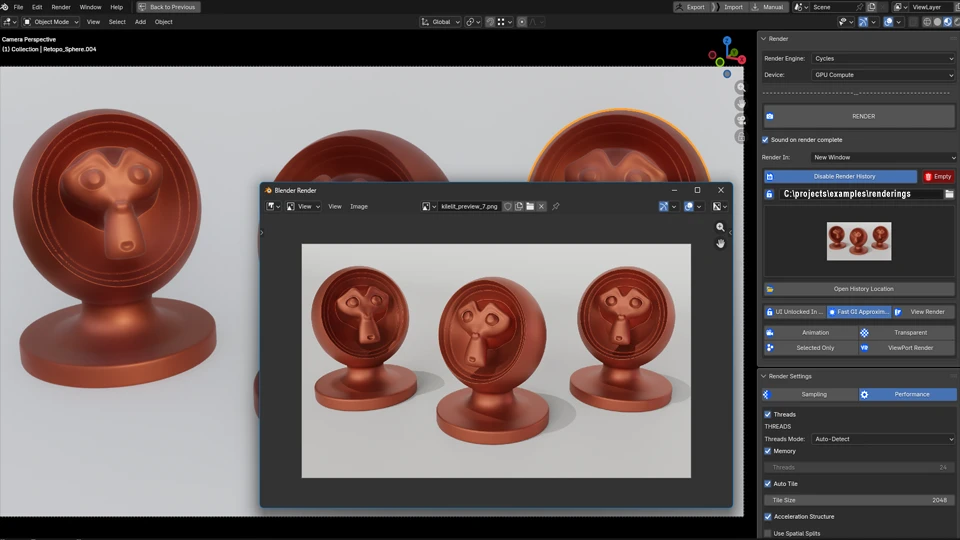
Task: Open the Object Mode dropdown
Action: click(x=51, y=21)
